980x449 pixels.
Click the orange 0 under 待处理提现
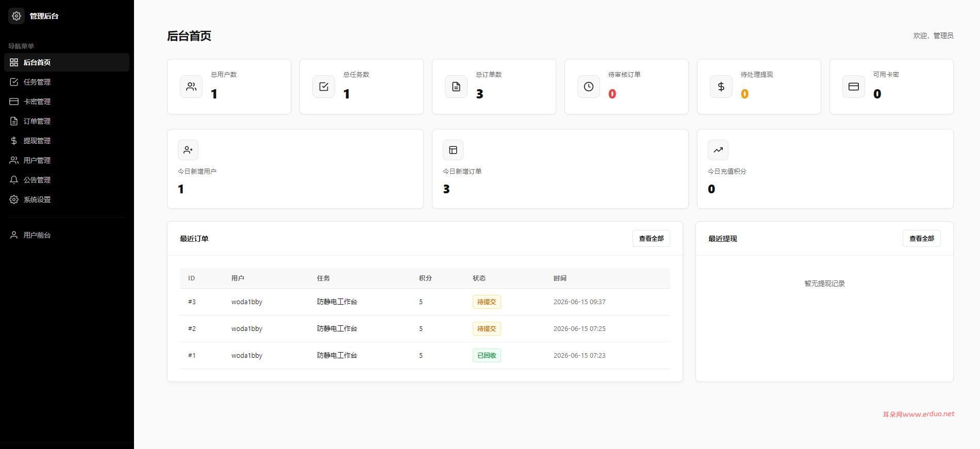click(x=744, y=94)
